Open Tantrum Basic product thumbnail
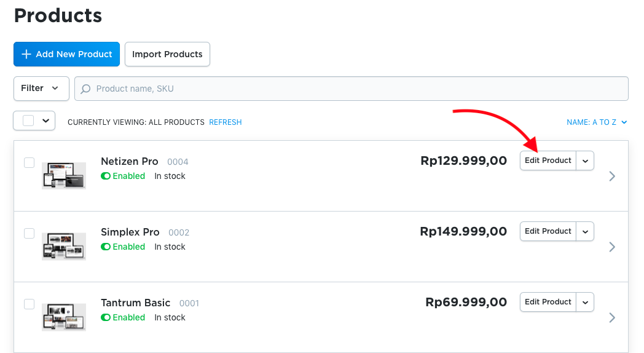Viewport: 644px width, 353px height. [x=64, y=317]
